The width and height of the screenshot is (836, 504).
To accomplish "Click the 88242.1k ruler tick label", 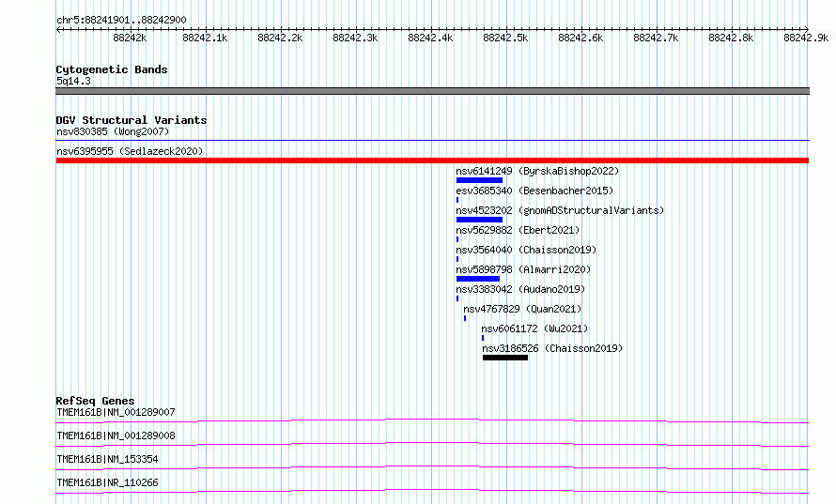I will click(205, 38).
